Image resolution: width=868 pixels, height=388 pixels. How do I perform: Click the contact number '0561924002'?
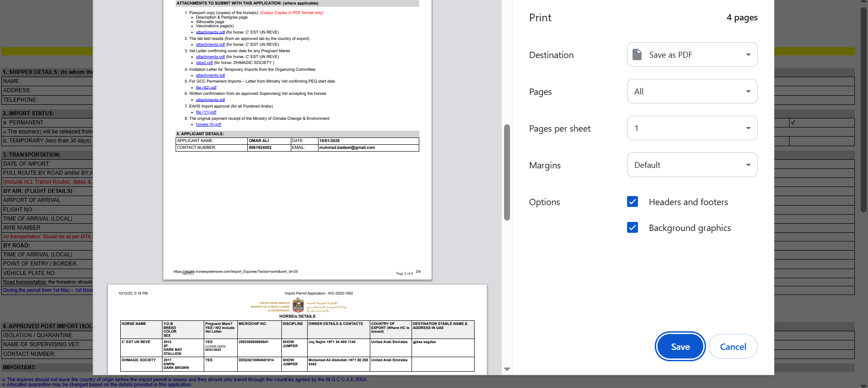tap(260, 147)
